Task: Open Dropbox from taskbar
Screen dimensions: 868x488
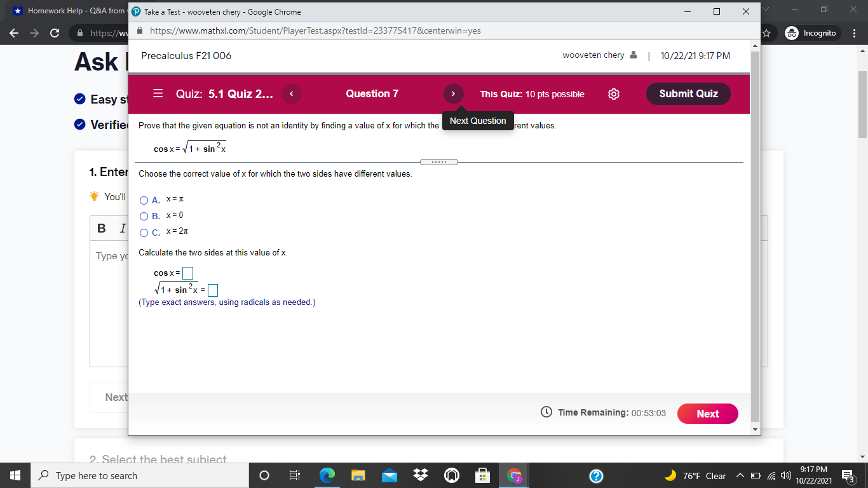Action: click(420, 476)
